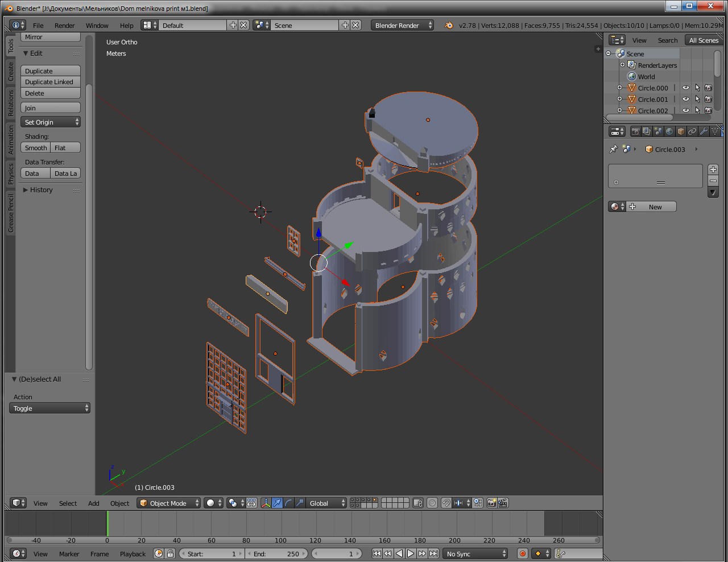Toggle manipulate center points option
The width and height of the screenshot is (728, 562).
[252, 503]
